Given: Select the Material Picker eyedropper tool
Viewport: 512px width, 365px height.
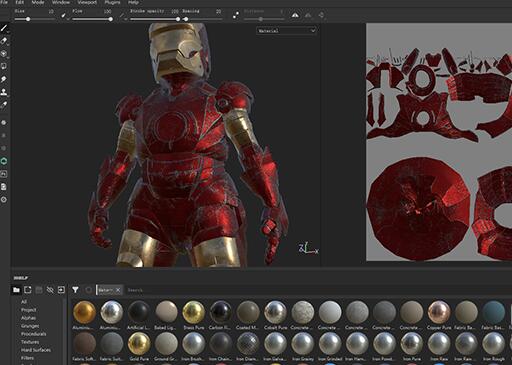Looking at the screenshot, I should pyautogui.click(x=4, y=105).
